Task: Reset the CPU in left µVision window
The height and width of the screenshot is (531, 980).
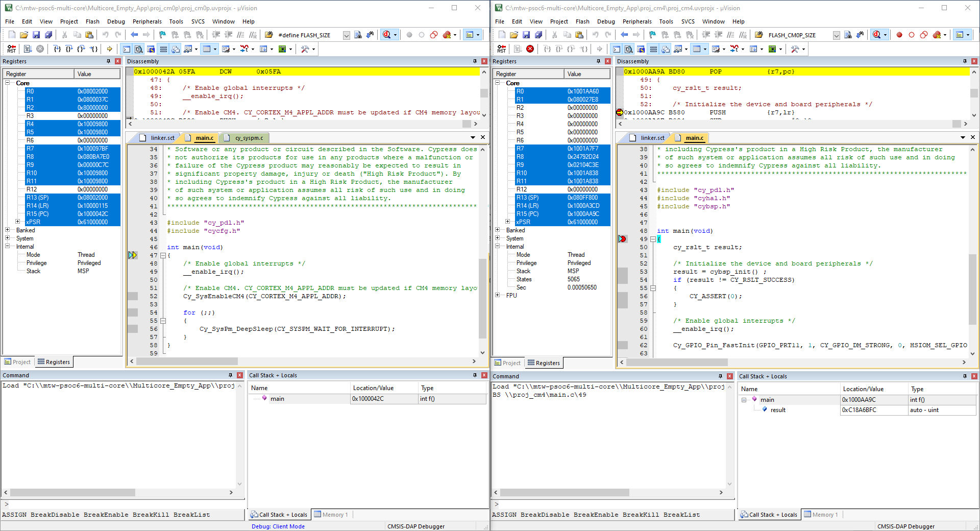Action: (11, 49)
